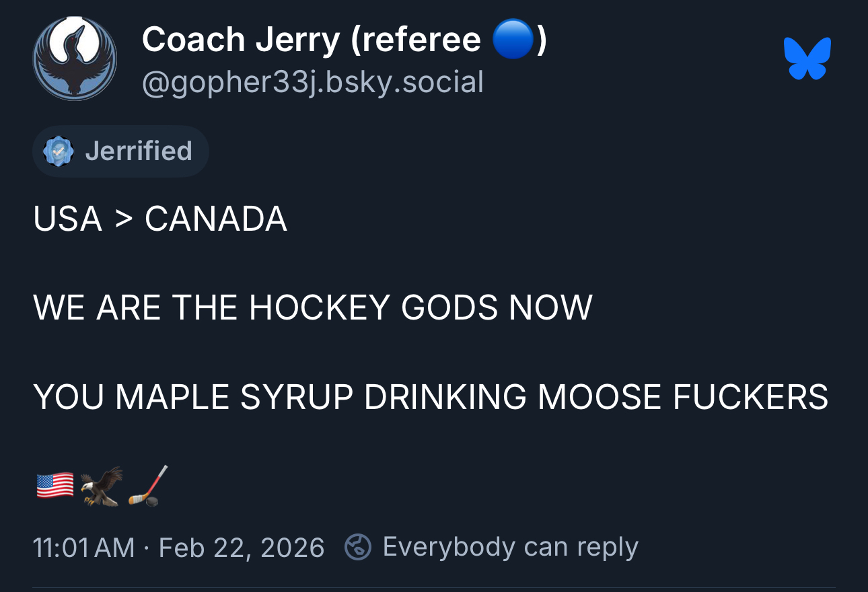Click the word '(referee' in the display name
Viewport: 868px width, 592px height.
[415, 40]
